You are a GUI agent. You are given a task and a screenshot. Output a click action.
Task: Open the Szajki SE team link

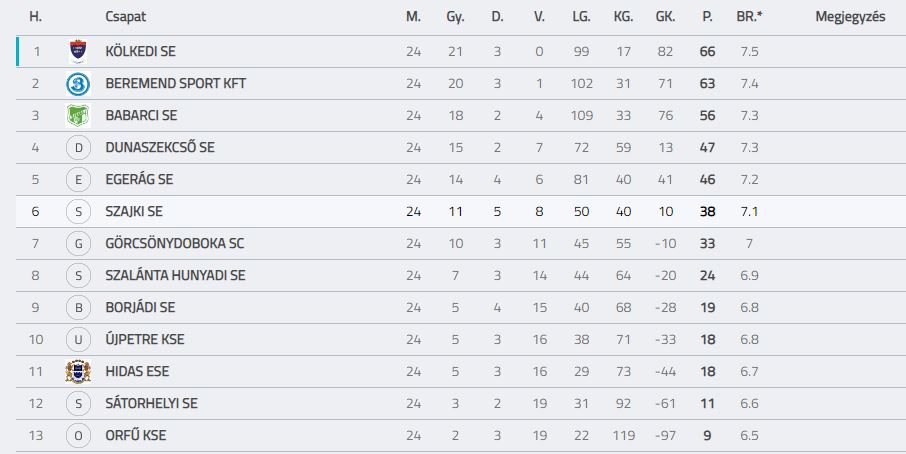(x=134, y=211)
